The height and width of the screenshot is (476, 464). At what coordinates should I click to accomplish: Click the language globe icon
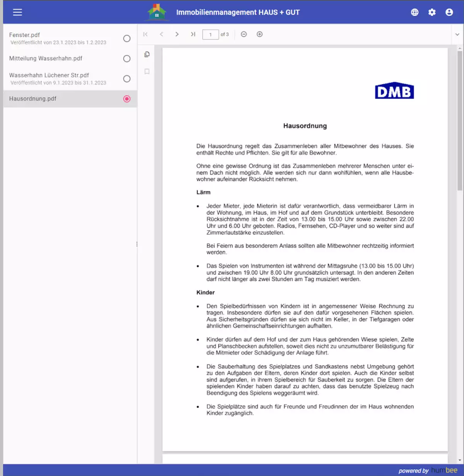coord(415,12)
